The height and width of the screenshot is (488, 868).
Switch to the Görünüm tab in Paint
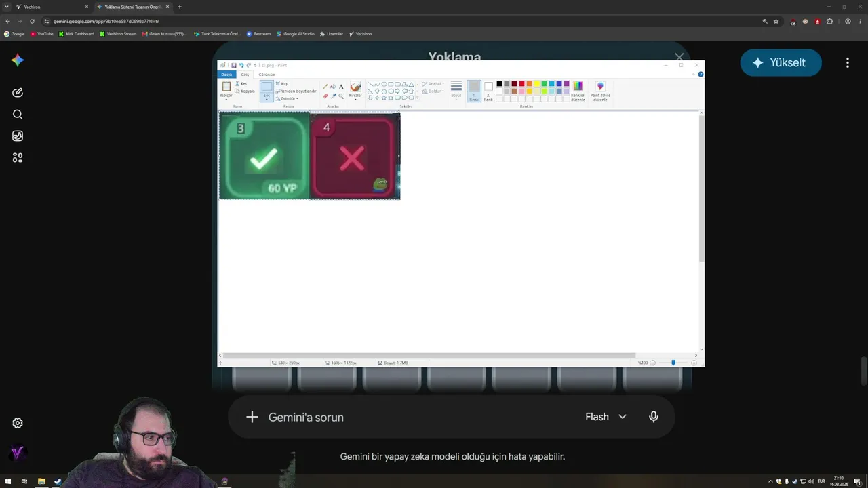coord(267,75)
